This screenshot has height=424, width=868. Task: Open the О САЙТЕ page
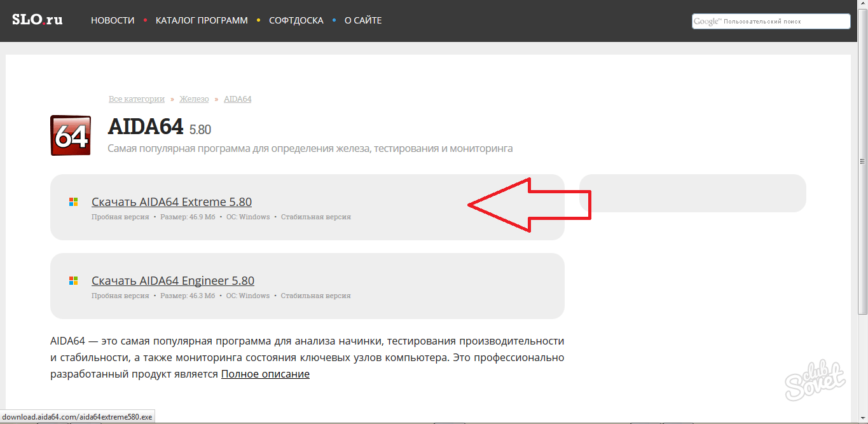tap(363, 20)
